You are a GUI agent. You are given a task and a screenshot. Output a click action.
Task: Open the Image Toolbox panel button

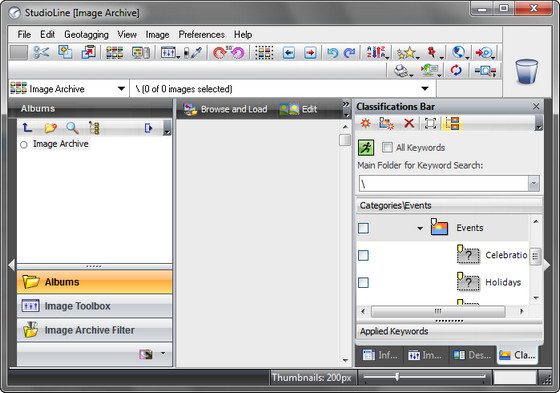click(x=94, y=306)
